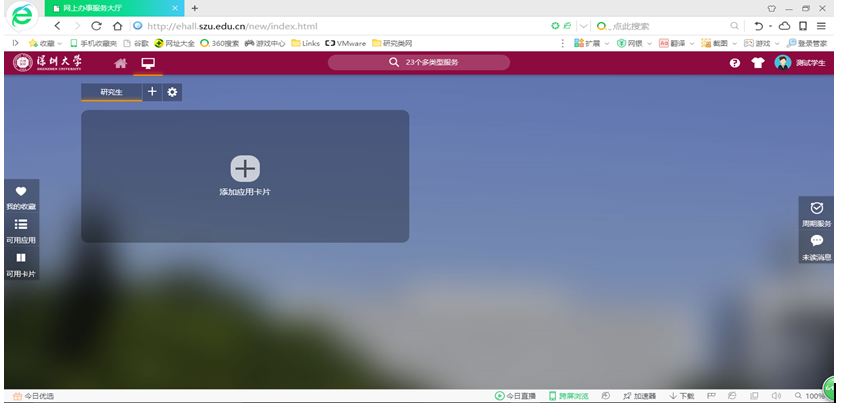Open 今日直播 in status bar

[515, 396]
